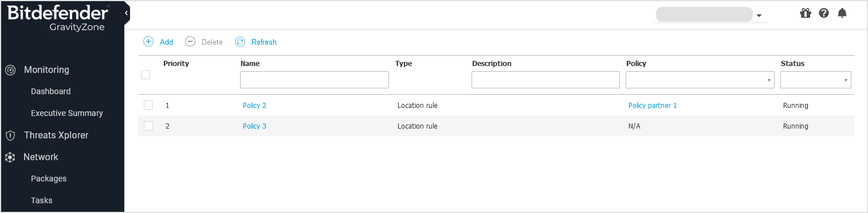Click the Monitoring gauge icon

(10, 70)
